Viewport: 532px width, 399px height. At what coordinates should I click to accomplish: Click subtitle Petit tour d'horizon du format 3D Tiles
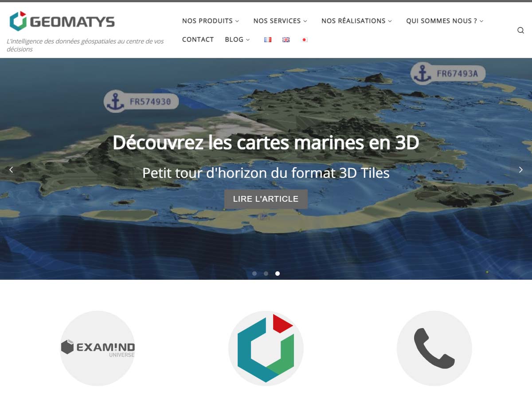[266, 172]
